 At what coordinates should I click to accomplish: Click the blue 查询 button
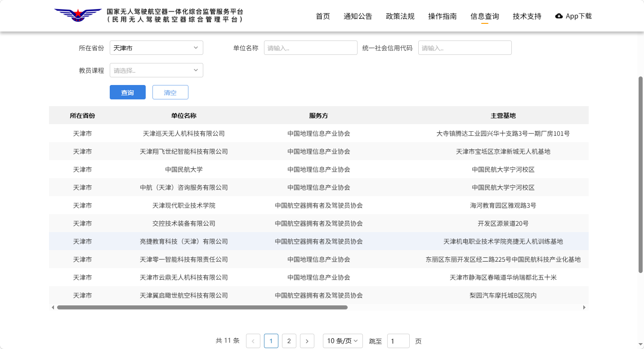(x=128, y=92)
